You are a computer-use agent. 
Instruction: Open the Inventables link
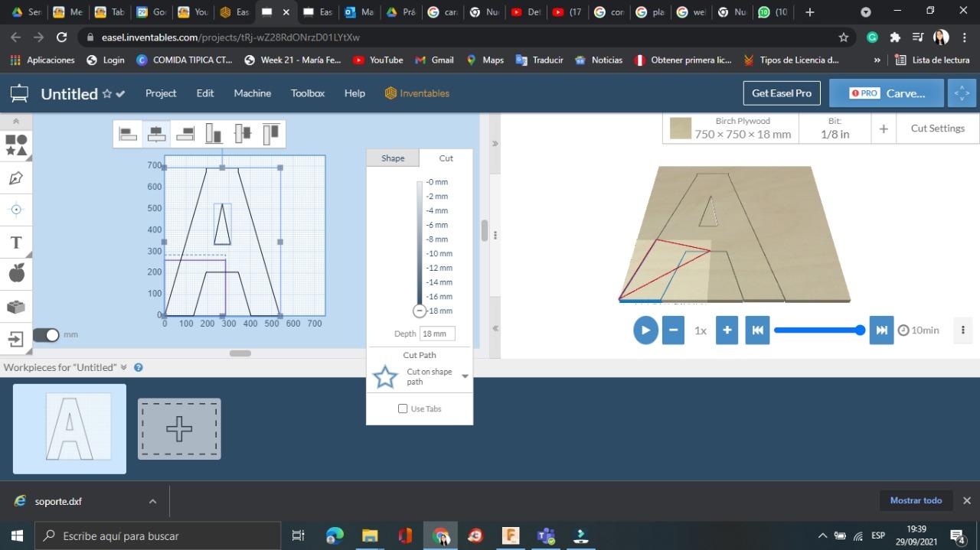[x=417, y=93]
